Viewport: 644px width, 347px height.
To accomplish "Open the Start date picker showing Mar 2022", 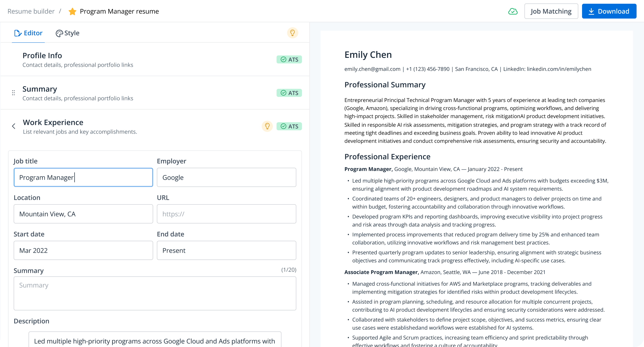I will point(83,251).
